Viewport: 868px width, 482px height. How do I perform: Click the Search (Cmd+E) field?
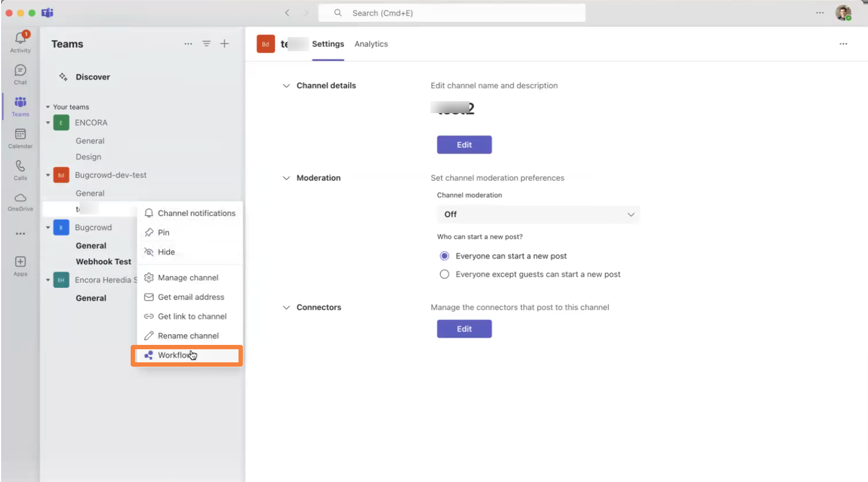(x=452, y=13)
